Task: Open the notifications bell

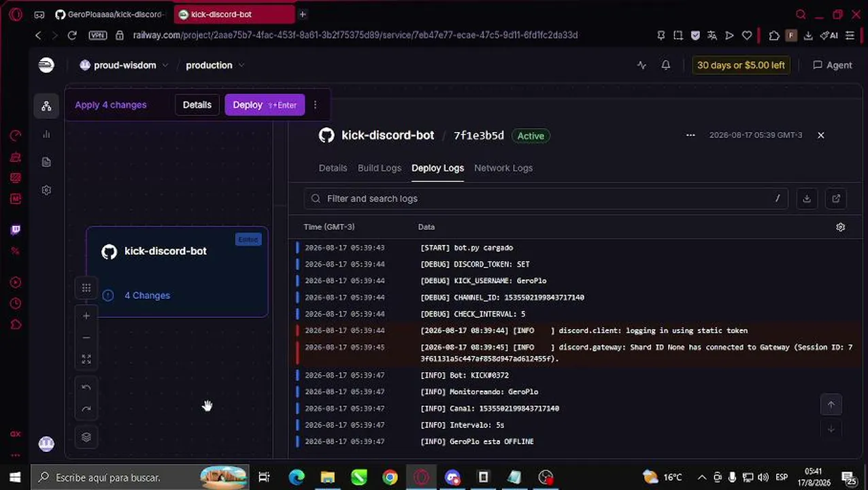Action: (x=666, y=65)
